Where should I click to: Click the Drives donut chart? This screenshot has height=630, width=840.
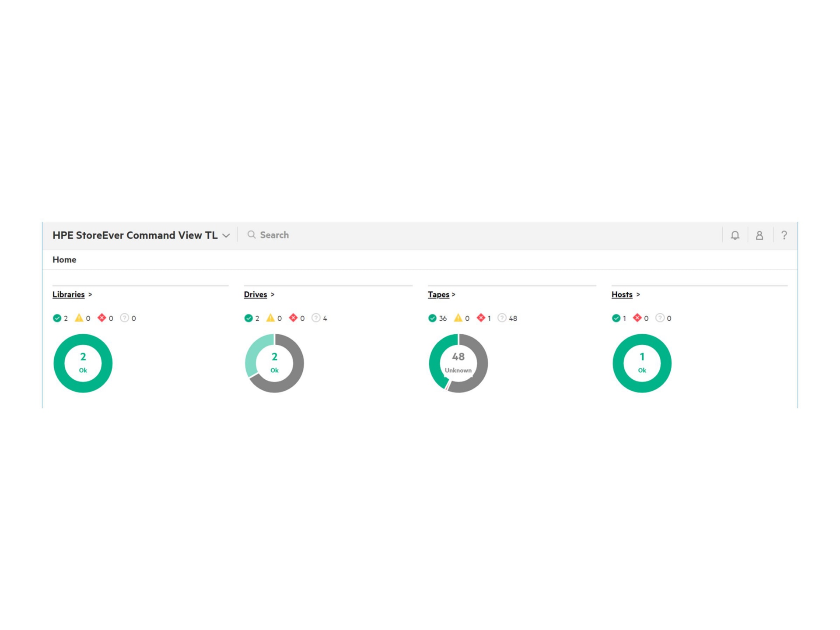pyautogui.click(x=274, y=363)
